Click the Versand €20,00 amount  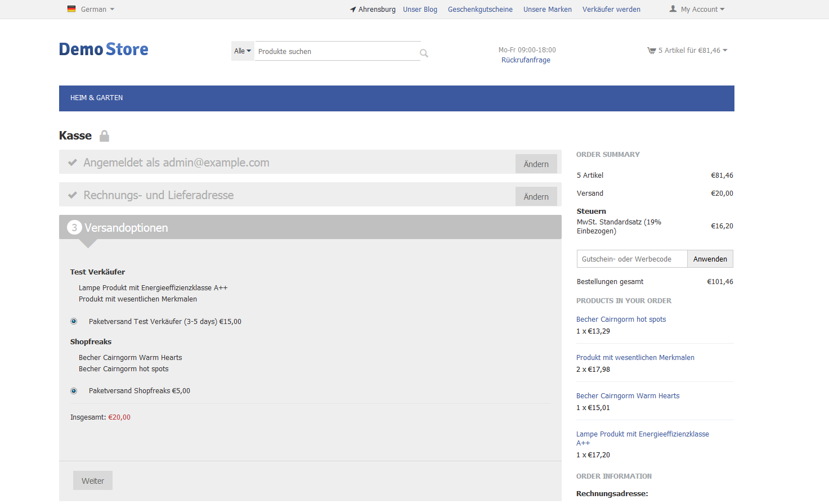click(x=722, y=193)
